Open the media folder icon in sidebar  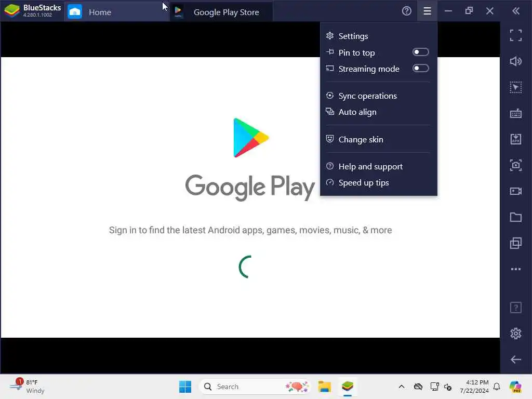(516, 217)
